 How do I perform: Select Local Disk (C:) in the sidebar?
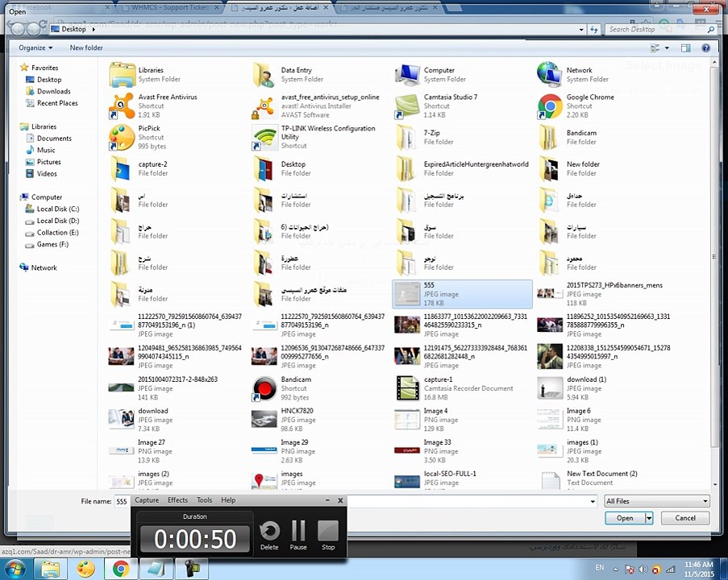57,209
